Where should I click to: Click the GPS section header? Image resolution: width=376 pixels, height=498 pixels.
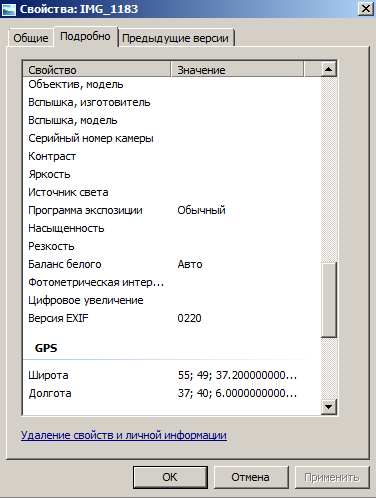coord(46,348)
